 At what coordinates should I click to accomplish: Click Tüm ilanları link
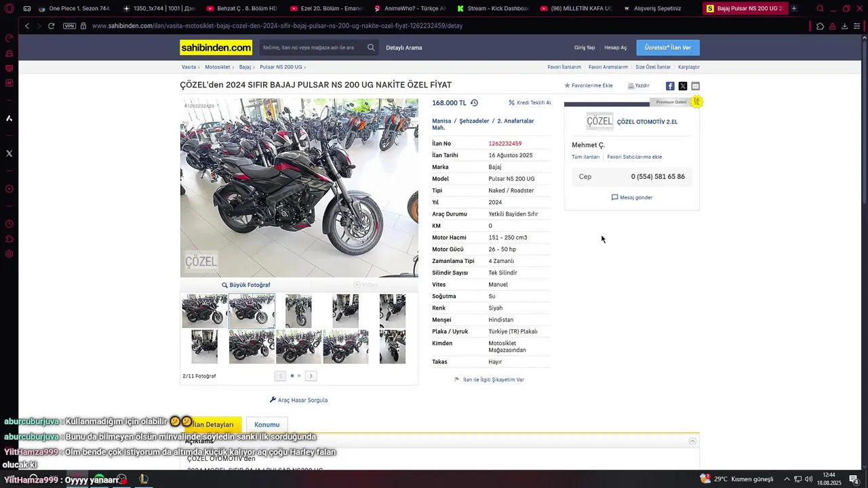point(585,157)
